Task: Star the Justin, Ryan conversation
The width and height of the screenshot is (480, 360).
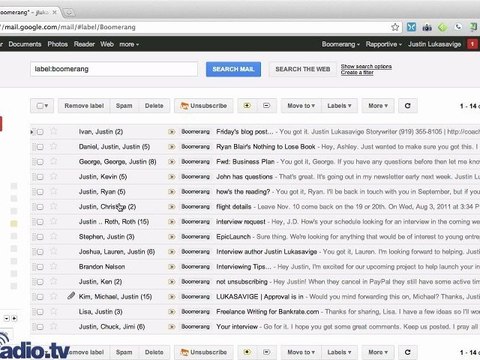Action: (54, 191)
